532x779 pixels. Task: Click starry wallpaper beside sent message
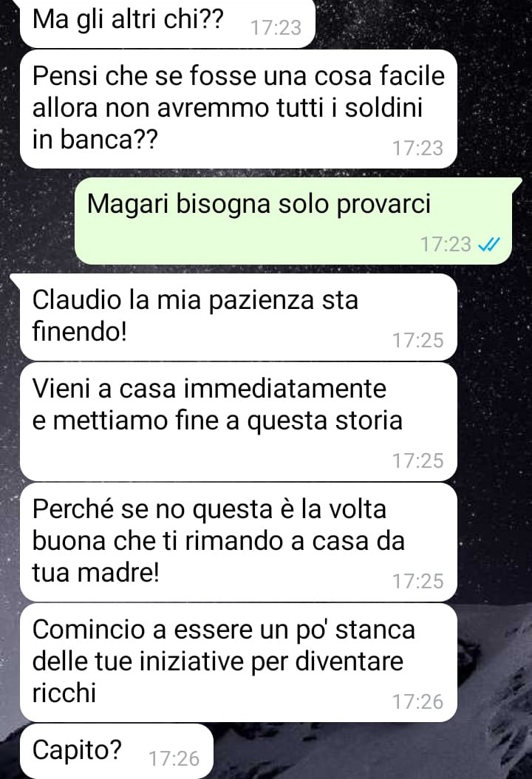(37, 221)
